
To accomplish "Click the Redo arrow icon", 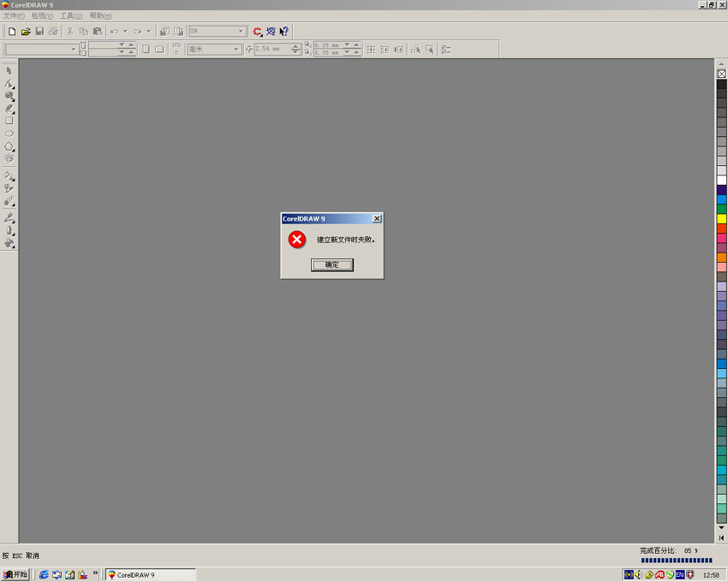I will [x=137, y=32].
